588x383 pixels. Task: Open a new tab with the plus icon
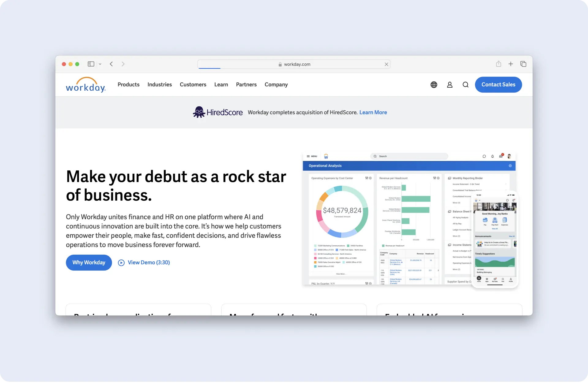pos(511,64)
